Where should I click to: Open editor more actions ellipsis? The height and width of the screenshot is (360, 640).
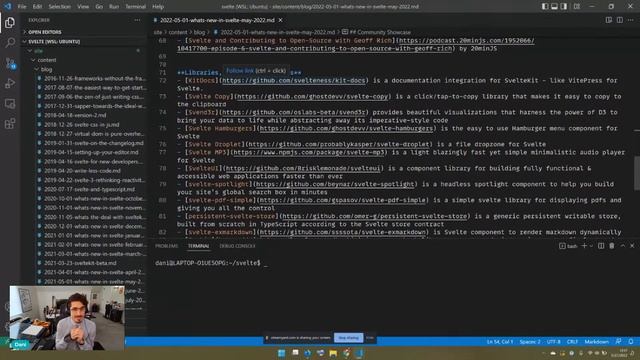click(631, 20)
